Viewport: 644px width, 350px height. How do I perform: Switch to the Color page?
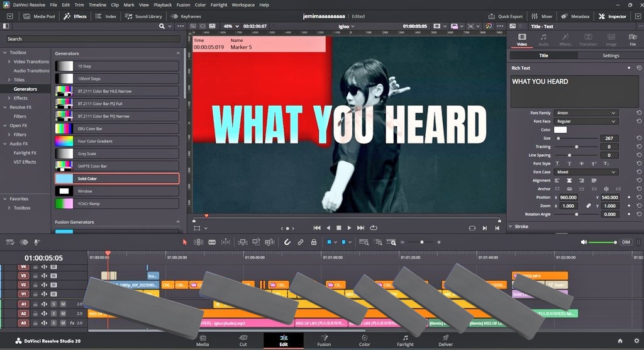(364, 341)
